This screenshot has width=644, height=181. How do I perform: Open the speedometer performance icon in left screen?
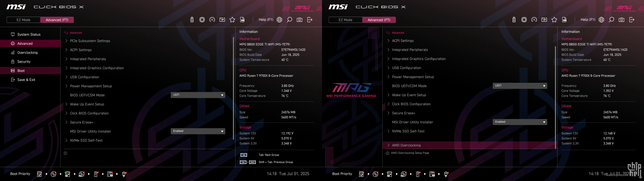(x=212, y=20)
